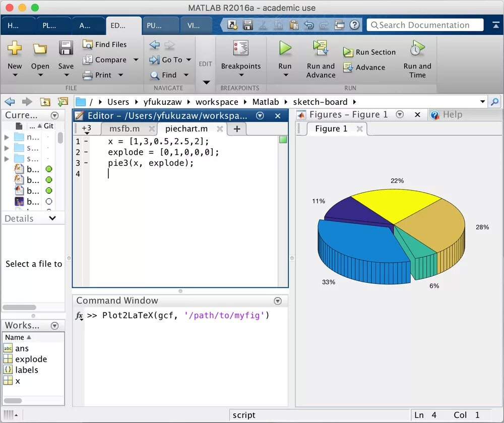Viewport: 504px width, 423px height.
Task: Click Compare in the FILE section
Action: (105, 60)
